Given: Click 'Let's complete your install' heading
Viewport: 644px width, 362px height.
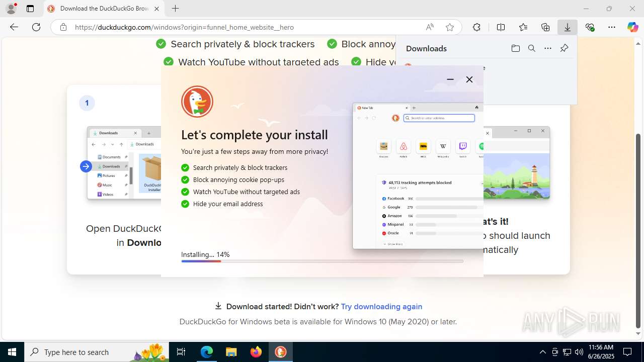Looking at the screenshot, I should click(255, 135).
